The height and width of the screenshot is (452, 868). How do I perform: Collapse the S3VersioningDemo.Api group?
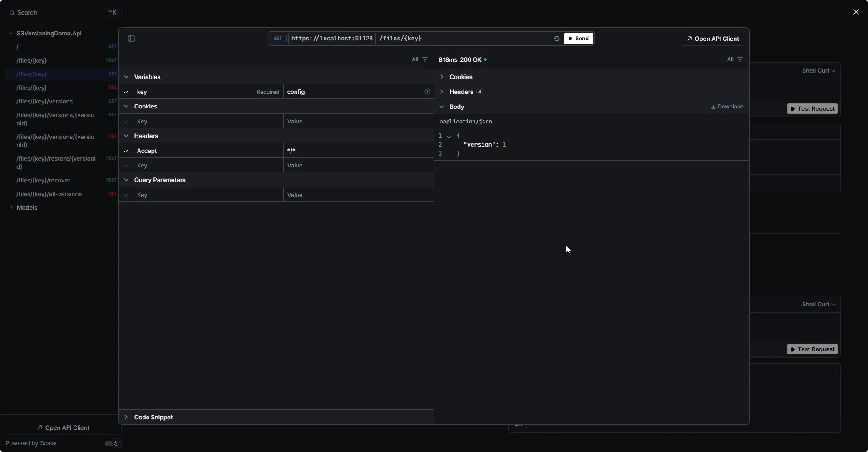click(10, 33)
